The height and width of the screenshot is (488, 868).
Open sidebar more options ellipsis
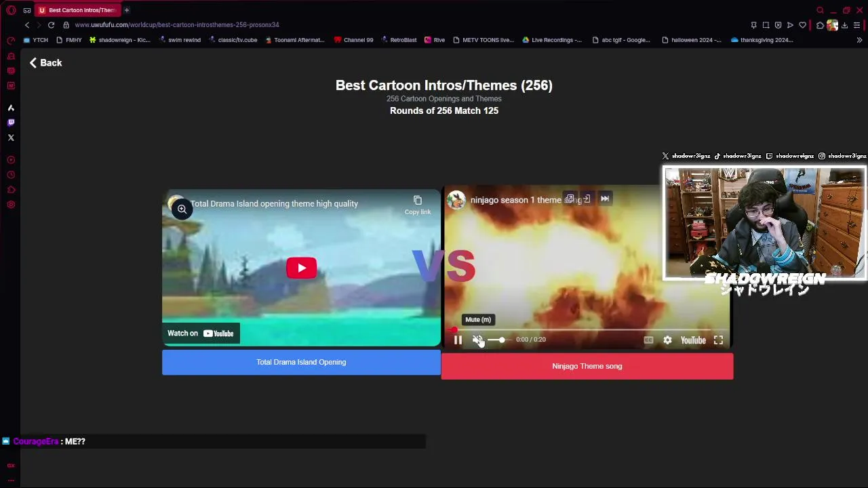click(11, 480)
